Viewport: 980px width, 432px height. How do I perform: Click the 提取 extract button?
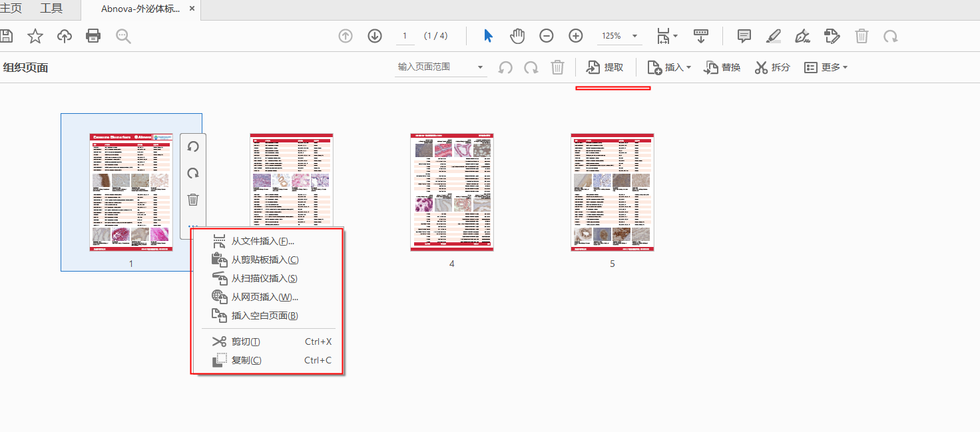tap(605, 67)
